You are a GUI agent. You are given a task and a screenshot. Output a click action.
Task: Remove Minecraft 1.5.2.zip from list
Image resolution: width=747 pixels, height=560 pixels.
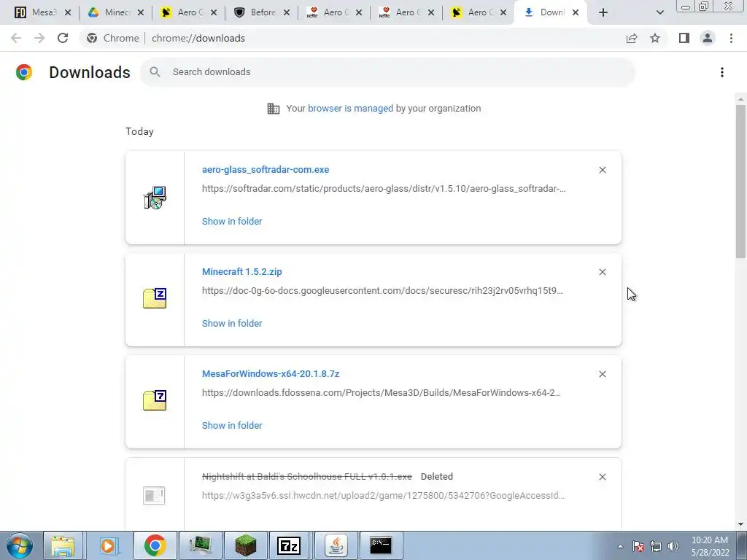coord(603,272)
